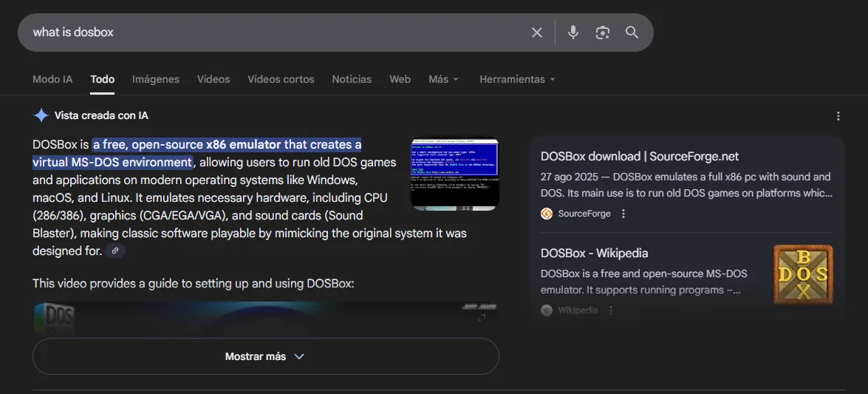
Task: Clear the search box with X icon
Action: 537,33
